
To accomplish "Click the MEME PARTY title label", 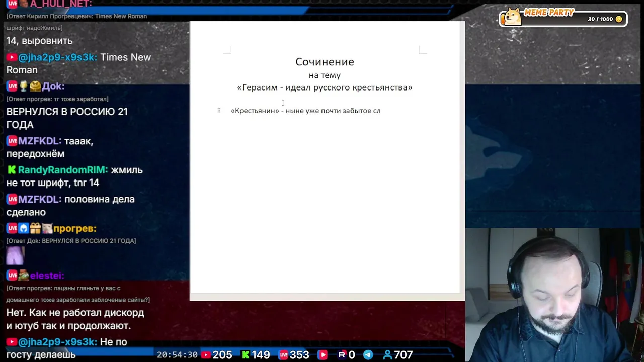I will coord(549,12).
